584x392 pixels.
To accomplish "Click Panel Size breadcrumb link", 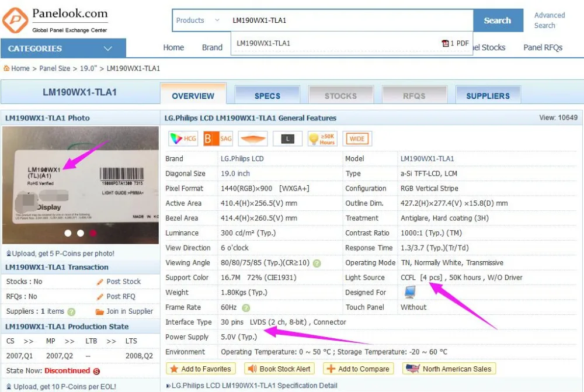I will click(54, 68).
